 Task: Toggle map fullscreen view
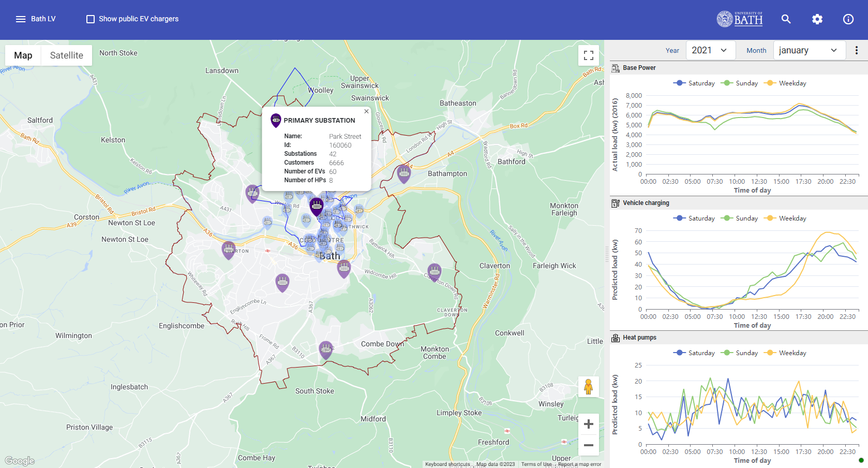588,55
